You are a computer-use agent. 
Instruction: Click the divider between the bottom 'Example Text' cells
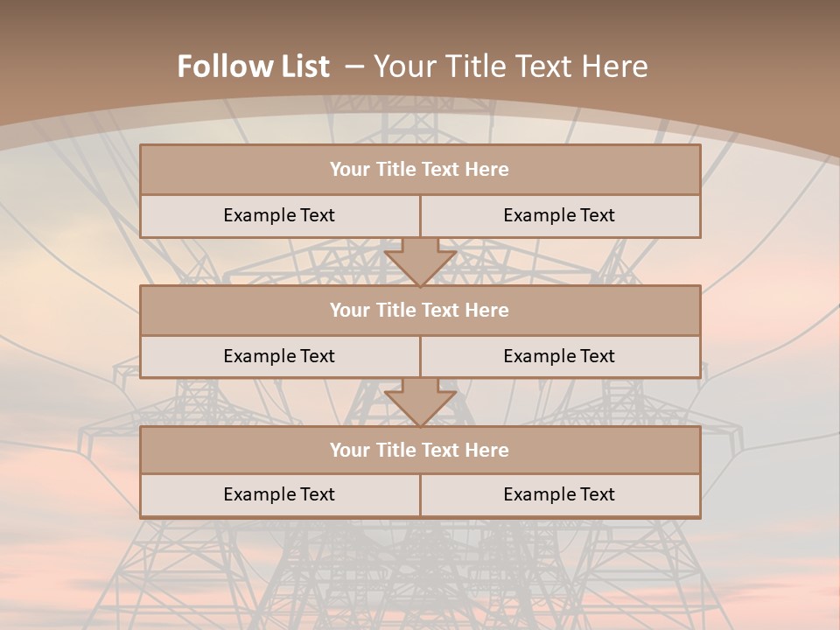(x=420, y=495)
